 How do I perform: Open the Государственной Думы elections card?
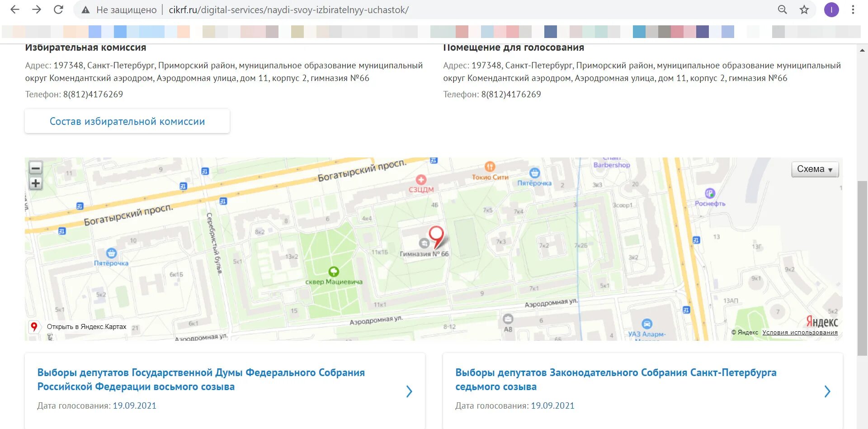click(x=225, y=391)
